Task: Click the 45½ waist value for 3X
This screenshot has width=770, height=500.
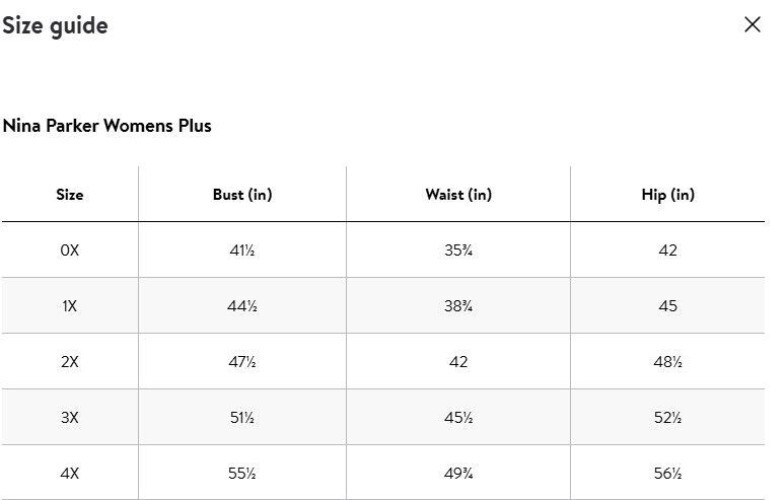Action: coord(459,417)
